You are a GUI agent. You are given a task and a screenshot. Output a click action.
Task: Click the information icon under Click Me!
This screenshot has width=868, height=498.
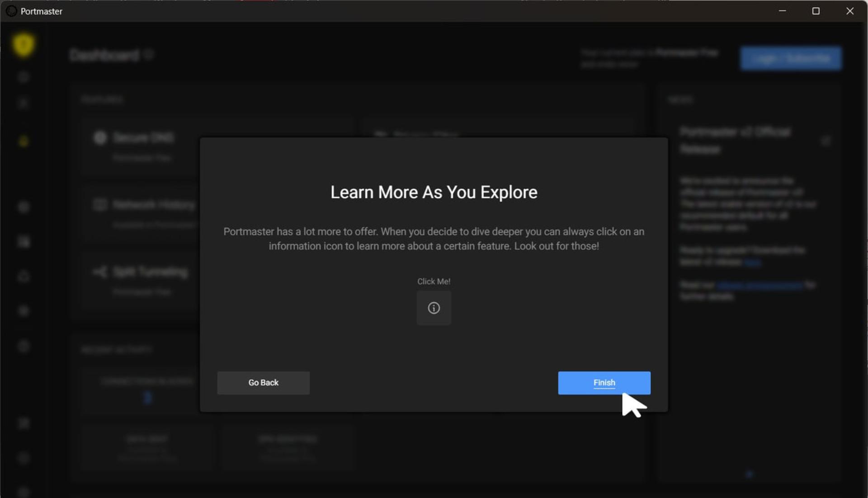[434, 308]
